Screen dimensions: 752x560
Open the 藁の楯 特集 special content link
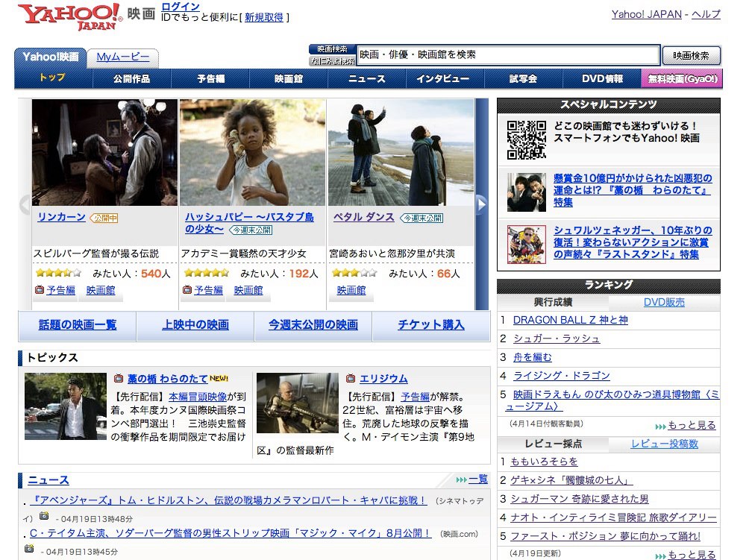tap(633, 190)
